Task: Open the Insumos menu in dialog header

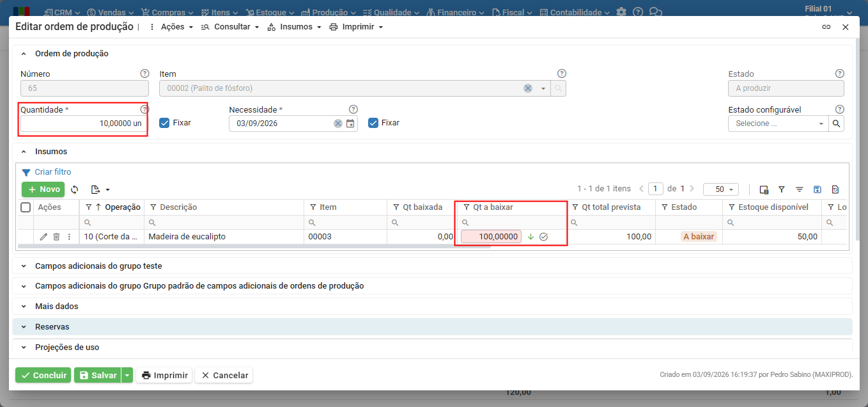Action: pyautogui.click(x=294, y=27)
